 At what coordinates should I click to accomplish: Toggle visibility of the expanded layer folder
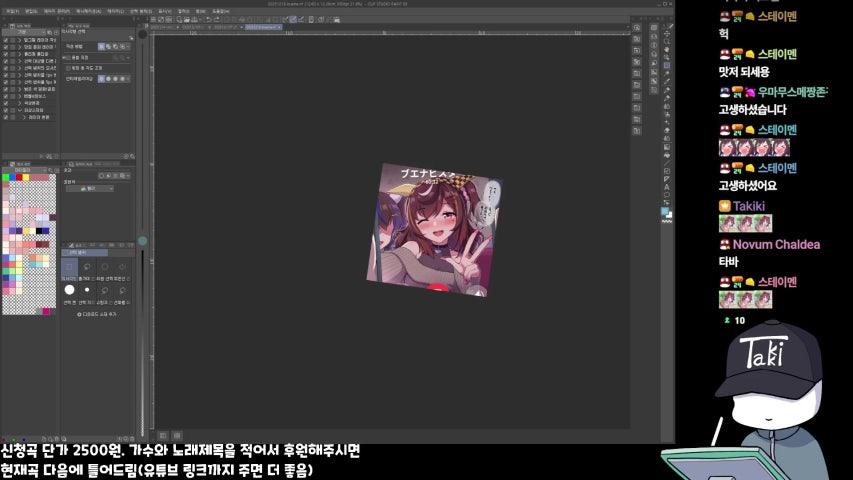click(x=5, y=110)
